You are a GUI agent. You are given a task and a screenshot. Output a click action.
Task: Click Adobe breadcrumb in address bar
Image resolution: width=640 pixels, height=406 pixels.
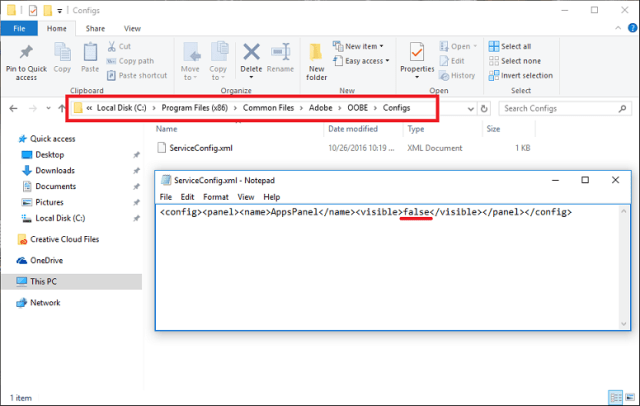coord(320,108)
